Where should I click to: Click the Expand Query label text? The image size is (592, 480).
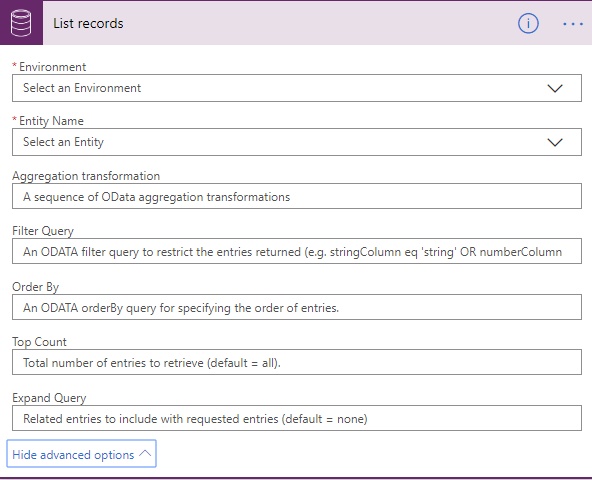49,398
